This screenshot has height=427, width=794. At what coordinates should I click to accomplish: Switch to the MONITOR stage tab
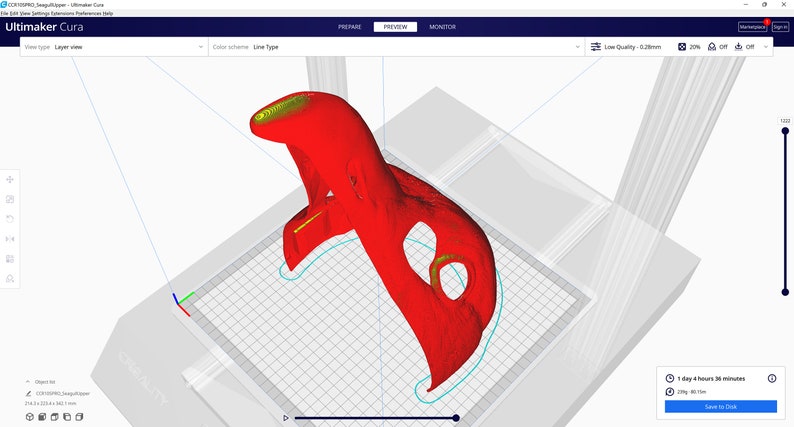pos(443,27)
